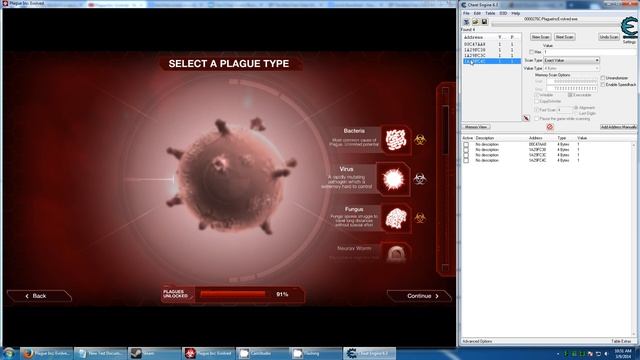Toggle the Executable checkbox in scan options

click(x=570, y=95)
